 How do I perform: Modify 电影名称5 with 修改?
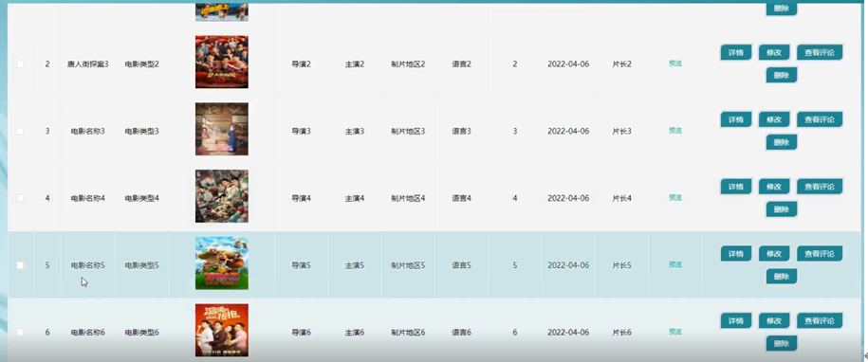[x=774, y=254]
